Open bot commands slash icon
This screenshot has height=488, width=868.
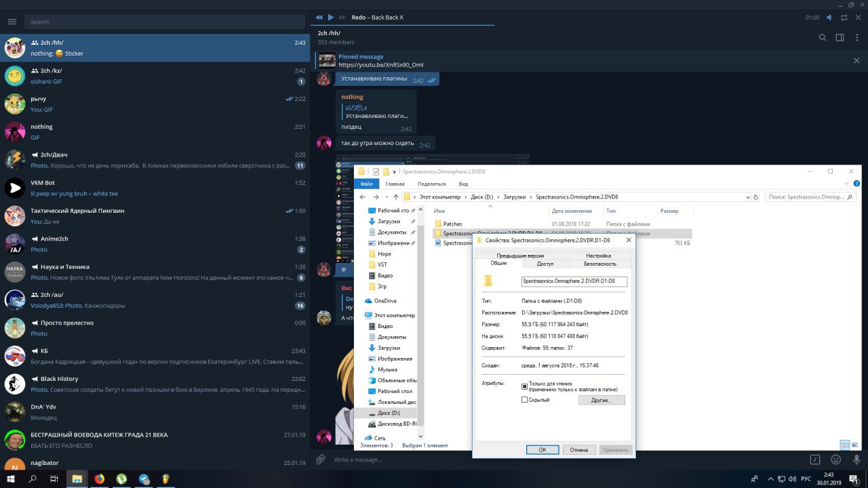pos(815,460)
